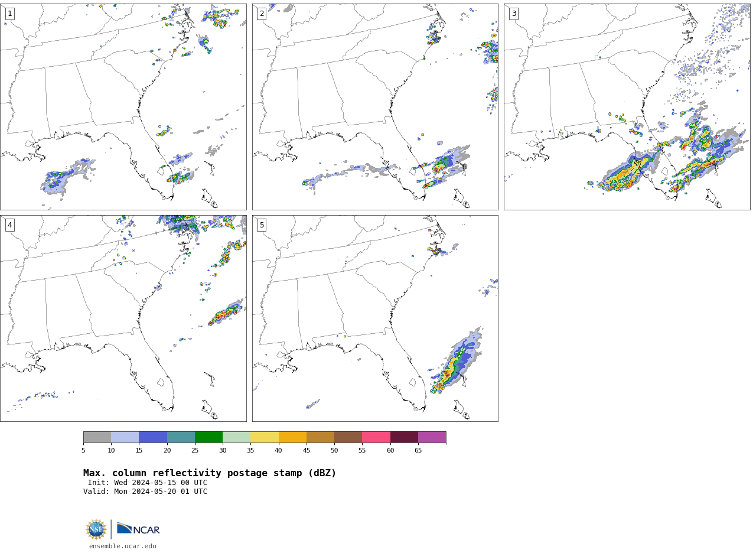Click the teal 20-25 dBZ swatch
Image resolution: width=756 pixels, height=553 pixels.
pos(181,437)
